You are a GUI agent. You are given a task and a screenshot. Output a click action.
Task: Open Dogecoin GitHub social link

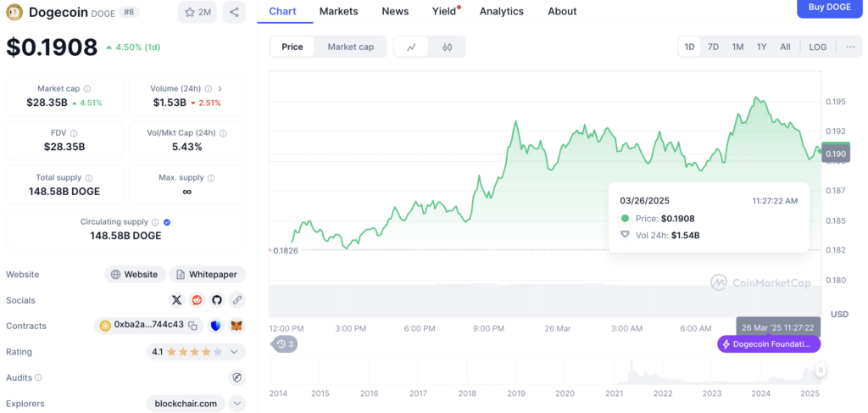pos(217,300)
